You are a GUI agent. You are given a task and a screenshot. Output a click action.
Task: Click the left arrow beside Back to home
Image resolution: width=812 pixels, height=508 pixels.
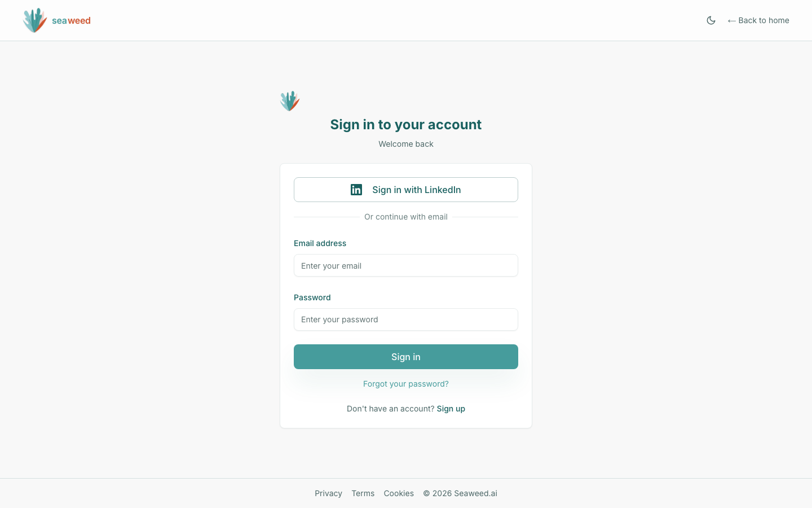(731, 20)
